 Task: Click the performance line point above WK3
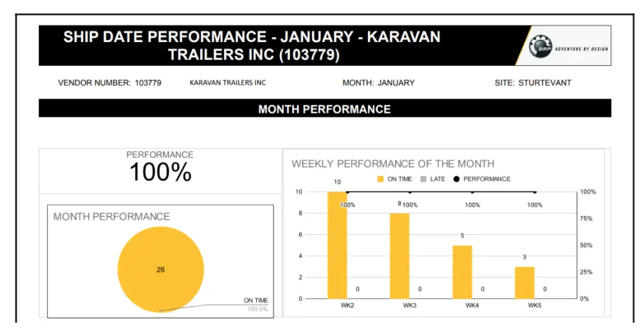pos(409,192)
